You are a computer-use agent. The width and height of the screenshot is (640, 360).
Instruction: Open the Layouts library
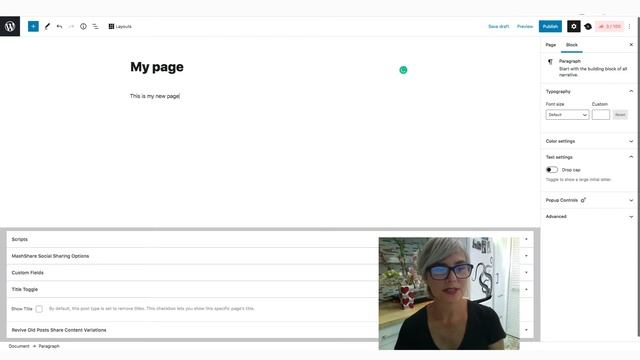pyautogui.click(x=120, y=27)
